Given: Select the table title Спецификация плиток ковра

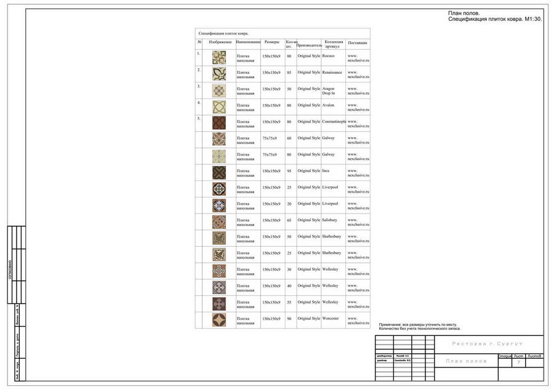Looking at the screenshot, I should point(223,34).
